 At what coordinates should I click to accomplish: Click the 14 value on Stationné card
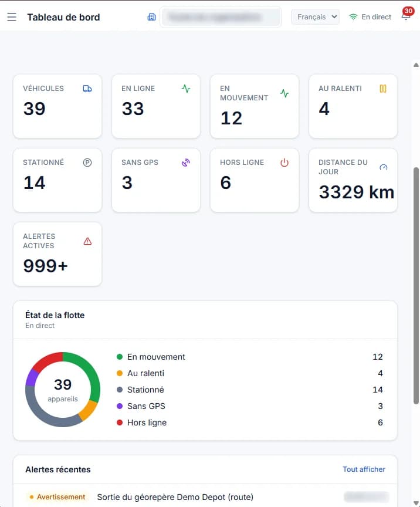coord(34,182)
